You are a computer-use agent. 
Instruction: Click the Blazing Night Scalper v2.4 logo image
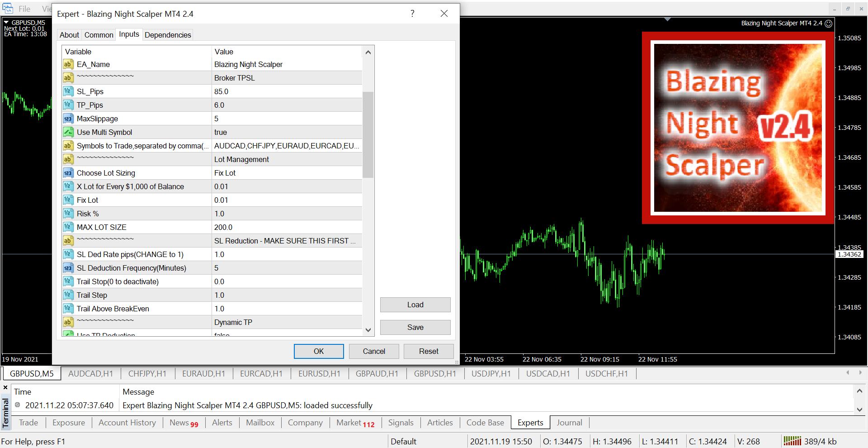(x=738, y=128)
